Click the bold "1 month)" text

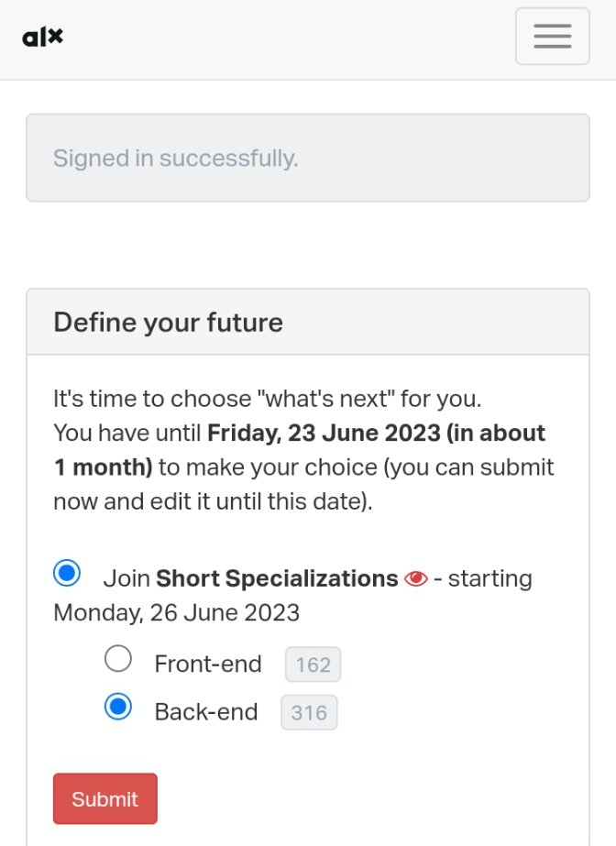click(x=103, y=467)
